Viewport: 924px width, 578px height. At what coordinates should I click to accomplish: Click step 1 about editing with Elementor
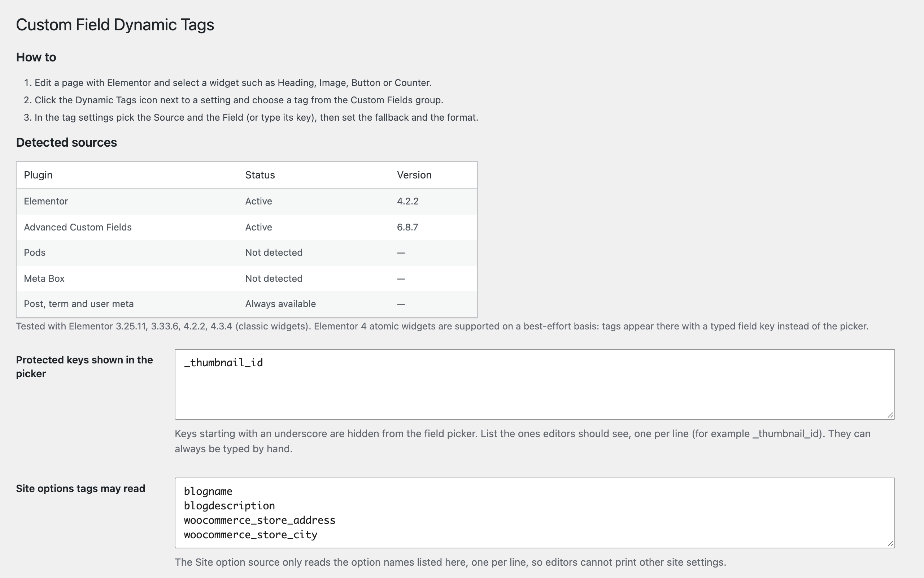(x=233, y=83)
